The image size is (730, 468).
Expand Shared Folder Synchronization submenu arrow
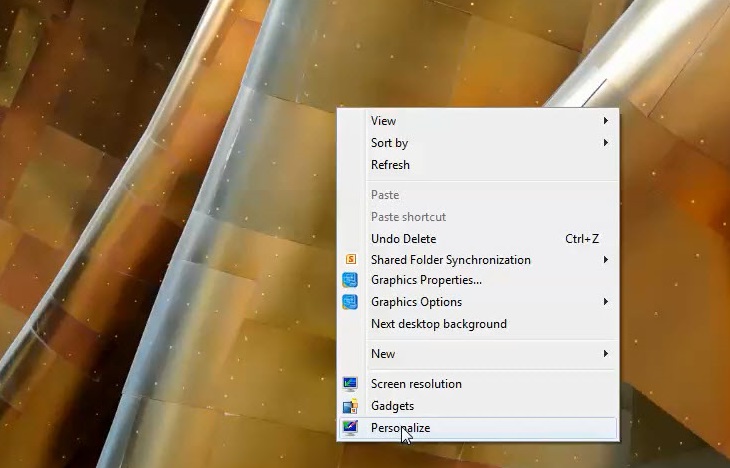(x=605, y=259)
